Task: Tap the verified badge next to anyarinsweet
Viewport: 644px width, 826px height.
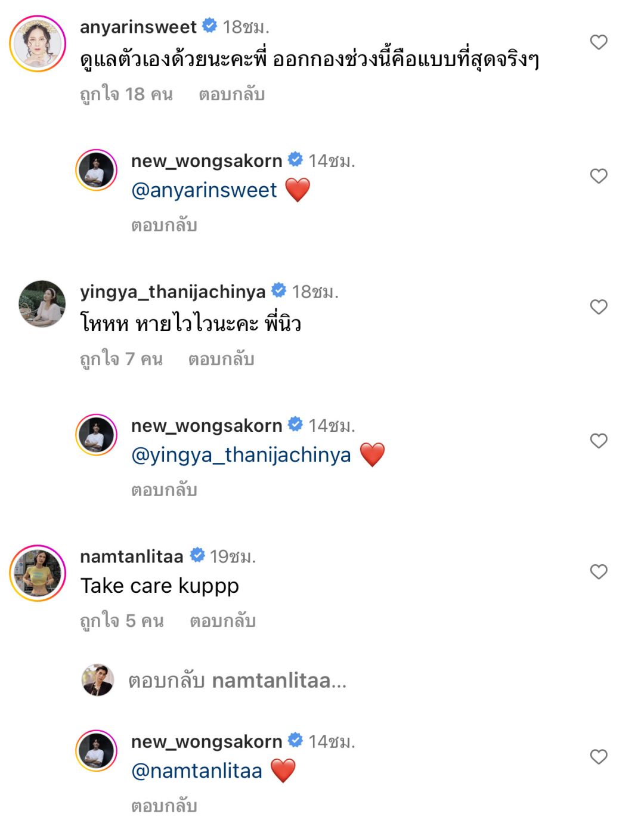Action: [x=209, y=26]
